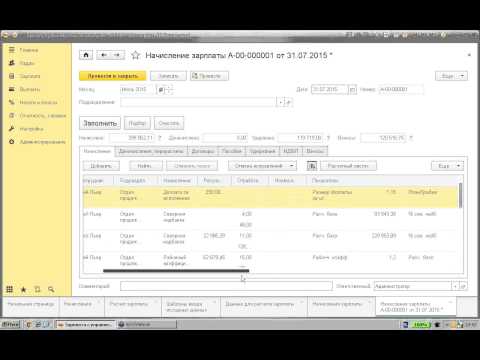
Task: Switch to the НДФЛ tab
Action: click(x=291, y=151)
